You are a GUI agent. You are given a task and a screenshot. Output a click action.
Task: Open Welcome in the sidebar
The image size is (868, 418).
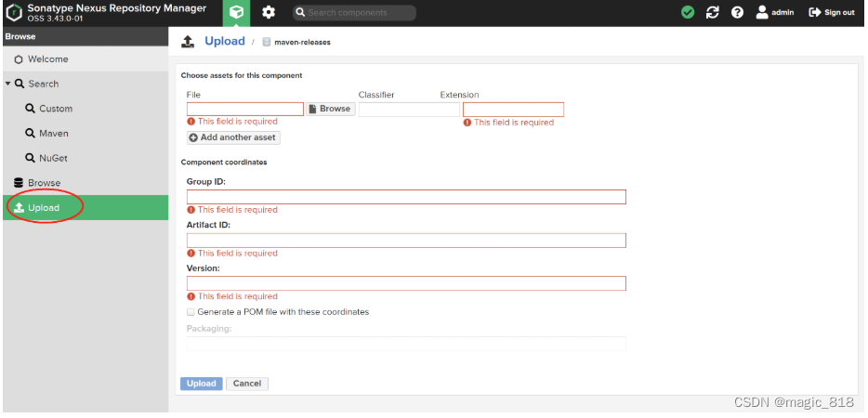pos(85,59)
